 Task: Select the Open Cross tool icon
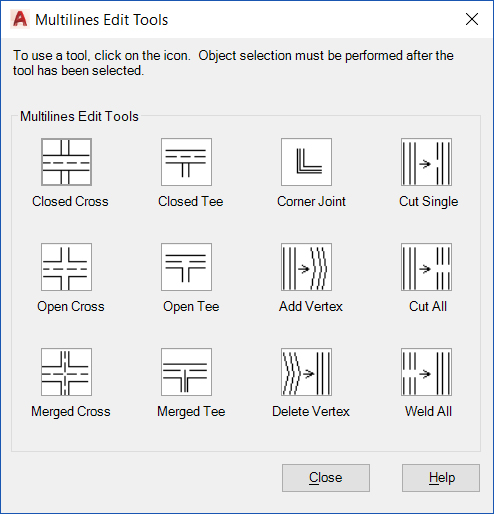[66, 267]
